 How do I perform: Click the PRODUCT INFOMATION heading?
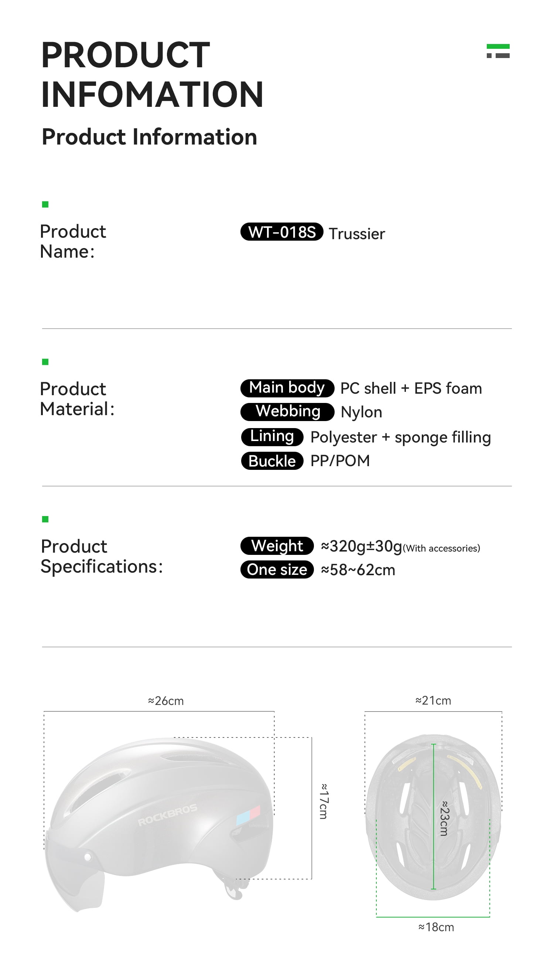click(152, 75)
